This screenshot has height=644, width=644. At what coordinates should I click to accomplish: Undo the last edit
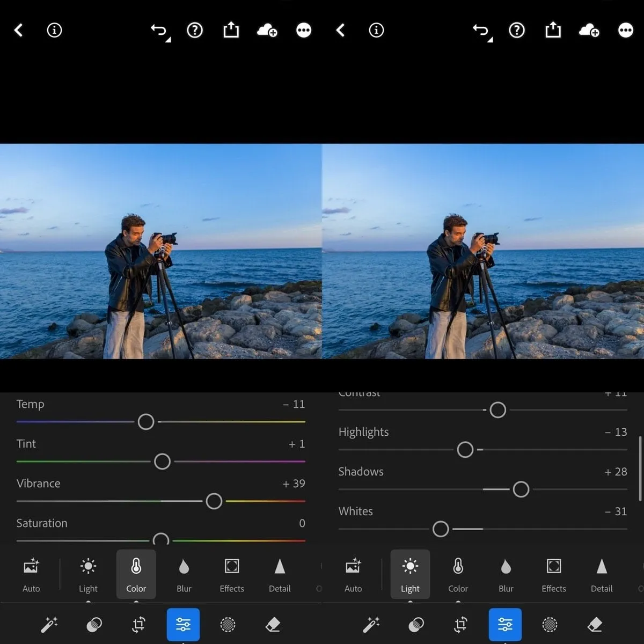tap(159, 30)
